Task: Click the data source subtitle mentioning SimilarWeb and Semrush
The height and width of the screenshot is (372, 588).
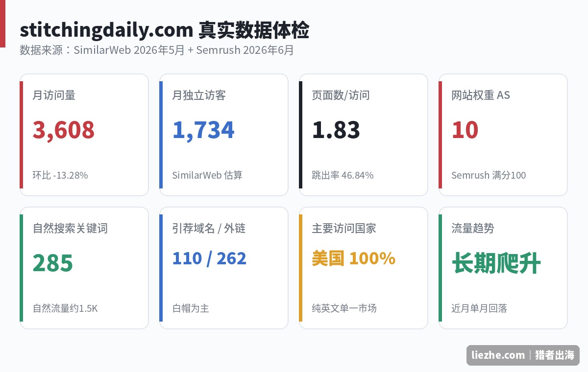Action: tap(157, 50)
